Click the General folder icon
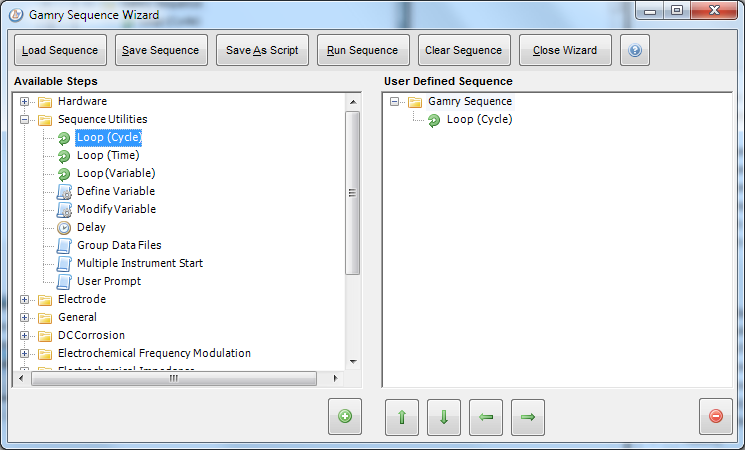745x450 pixels. pos(45,318)
